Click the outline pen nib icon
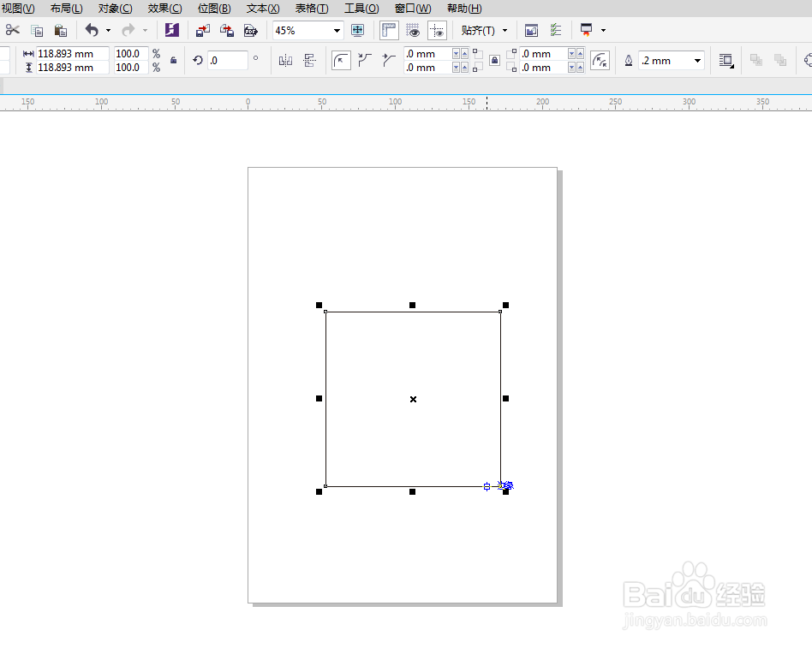 click(628, 61)
